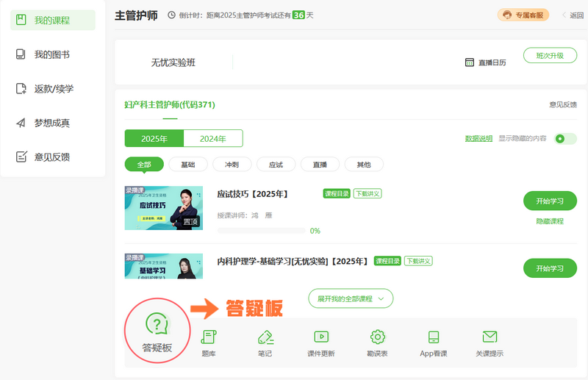Open 我的图书 in the sidebar

click(52, 54)
